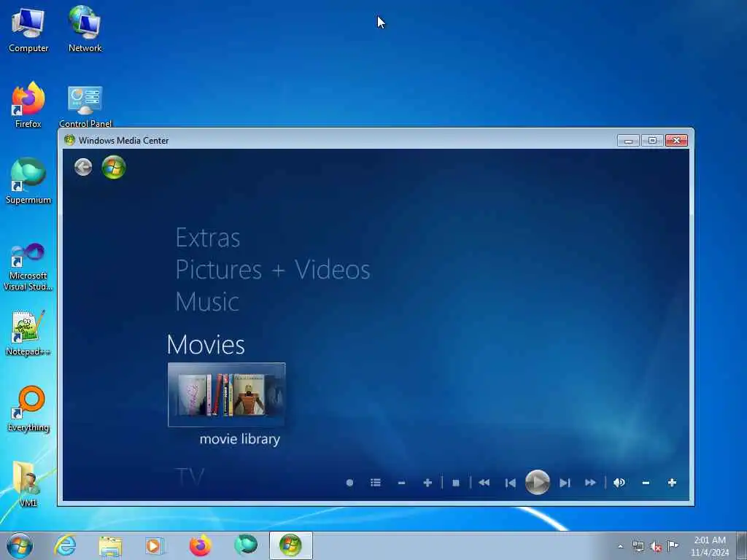Click the movie library label

pyautogui.click(x=239, y=439)
